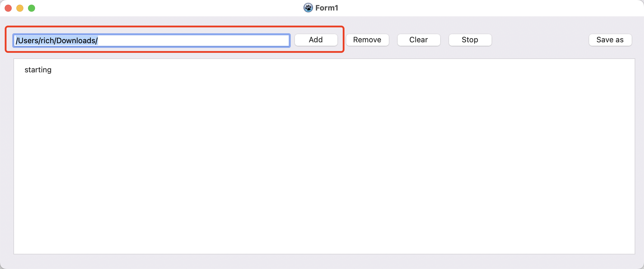Click the 'starting' line in the log area
644x269 pixels.
click(x=38, y=69)
